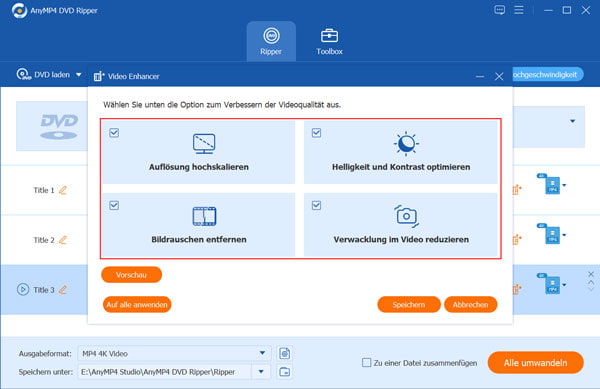Open the Ausgabeformat MP4 4K Video dropdown
The width and height of the screenshot is (600, 389).
click(174, 353)
